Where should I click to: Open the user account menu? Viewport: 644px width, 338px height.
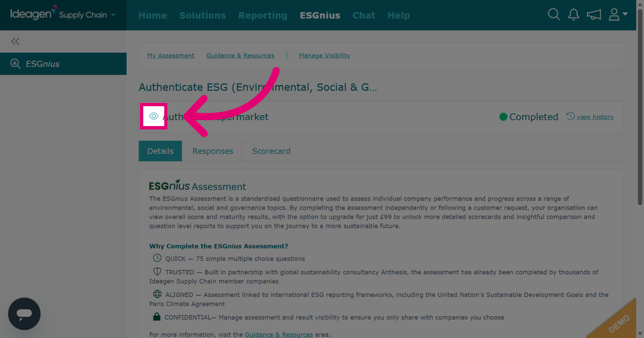(x=618, y=14)
